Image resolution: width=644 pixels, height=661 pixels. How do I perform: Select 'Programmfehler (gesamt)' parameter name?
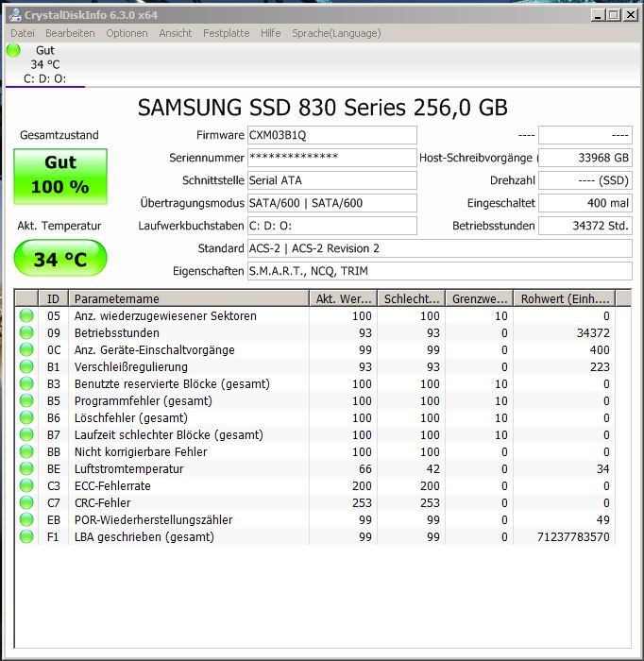[143, 401]
